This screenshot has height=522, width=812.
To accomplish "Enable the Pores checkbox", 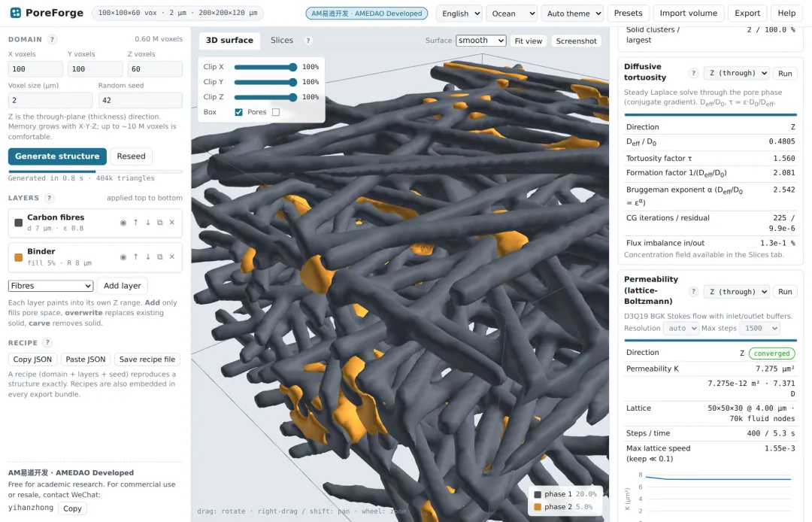I will [x=276, y=112].
